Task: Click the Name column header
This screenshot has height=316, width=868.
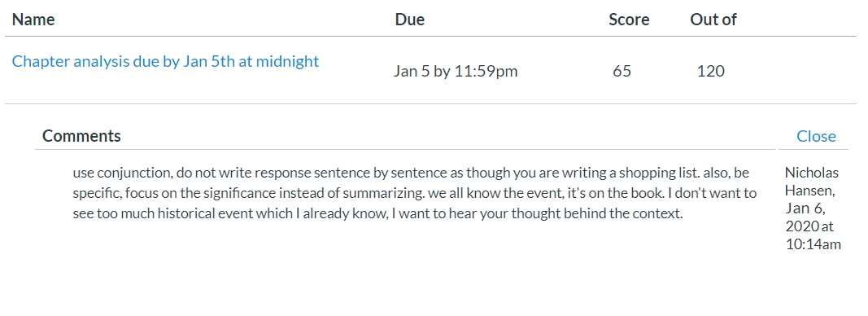Action: [x=33, y=20]
